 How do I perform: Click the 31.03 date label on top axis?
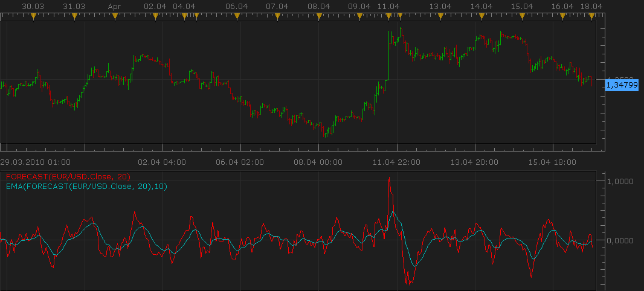[x=74, y=7]
